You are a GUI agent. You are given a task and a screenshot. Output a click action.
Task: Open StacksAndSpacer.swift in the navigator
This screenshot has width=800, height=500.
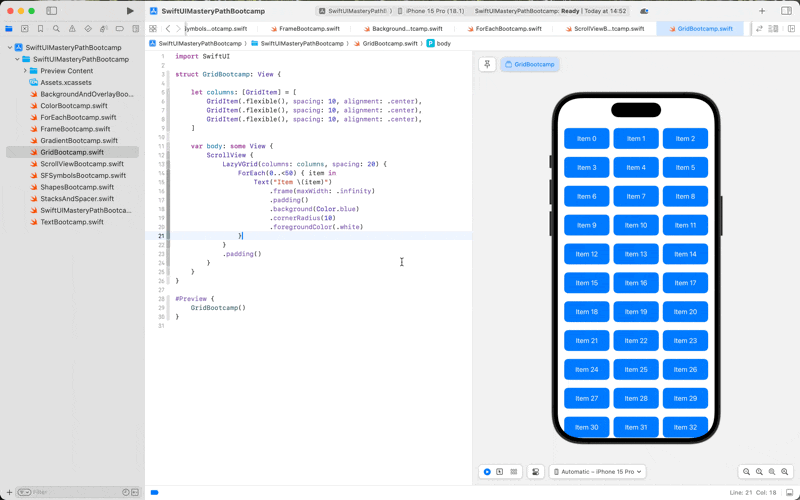point(77,198)
